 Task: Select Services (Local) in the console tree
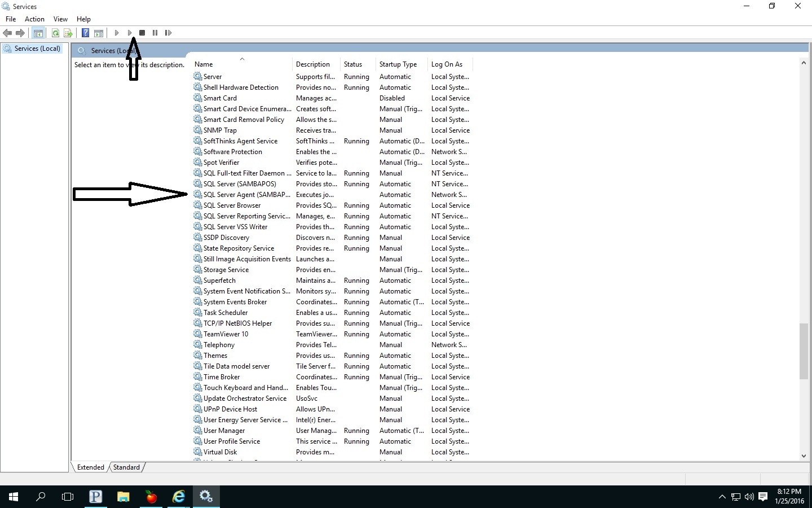37,49
